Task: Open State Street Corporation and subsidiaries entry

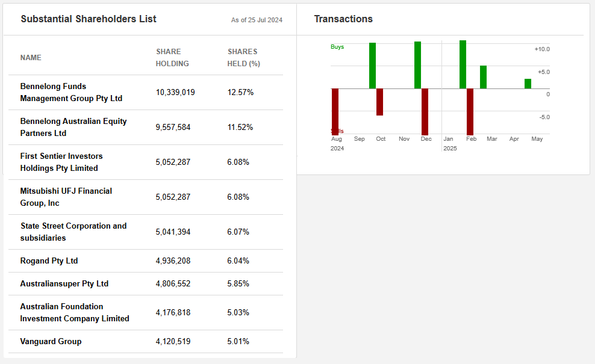Action: coord(73,232)
